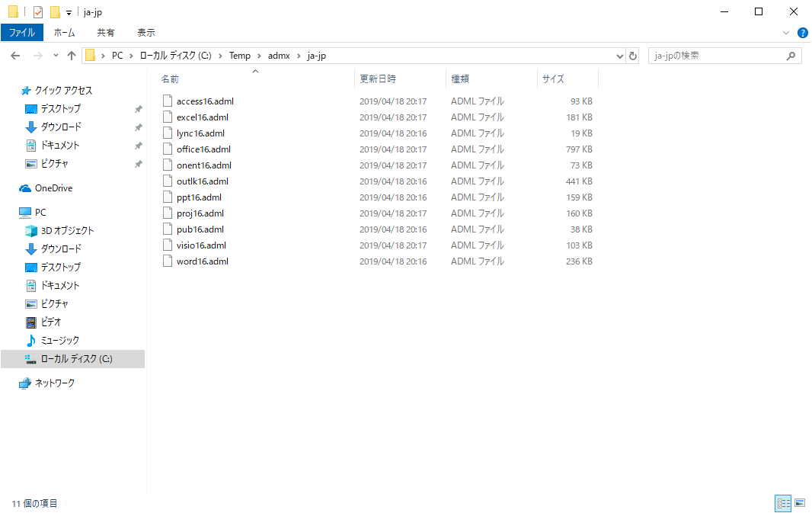Image resolution: width=812 pixels, height=513 pixels.
Task: Sort by サイズ column header
Action: (553, 79)
